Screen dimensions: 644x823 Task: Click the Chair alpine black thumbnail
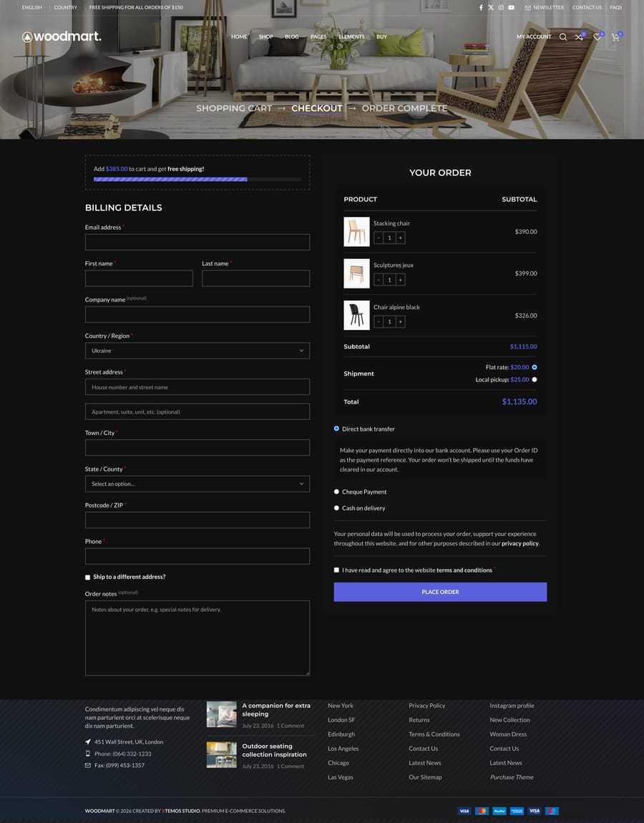[356, 315]
